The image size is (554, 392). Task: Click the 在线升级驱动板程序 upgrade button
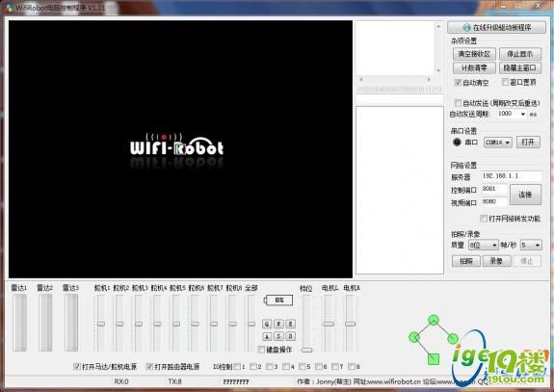click(x=496, y=27)
